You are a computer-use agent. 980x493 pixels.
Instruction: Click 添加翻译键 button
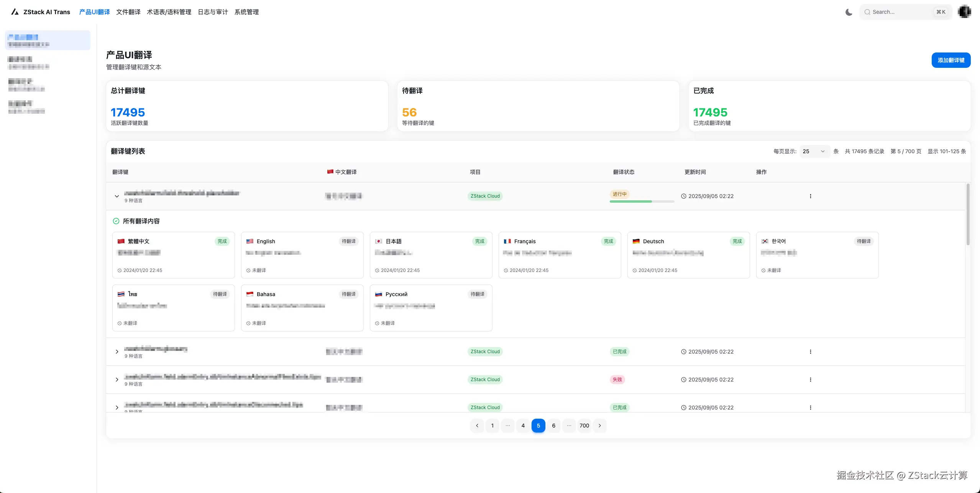(x=950, y=60)
